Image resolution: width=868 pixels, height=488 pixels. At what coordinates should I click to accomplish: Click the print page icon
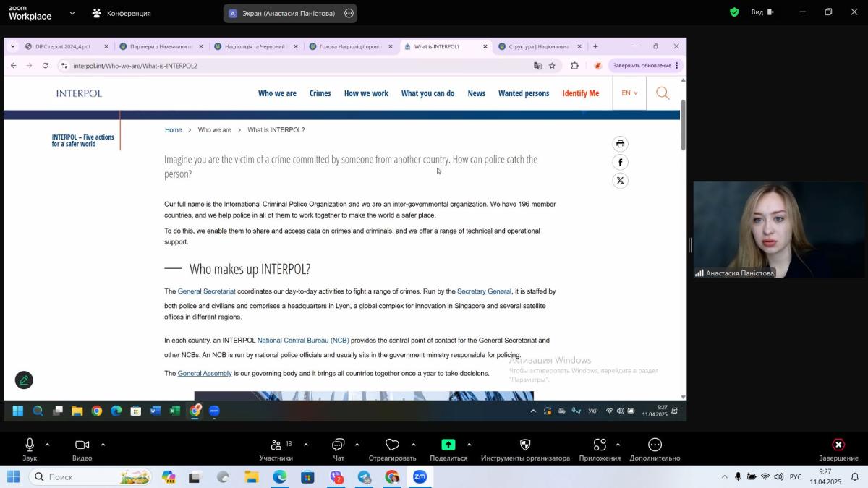(620, 144)
